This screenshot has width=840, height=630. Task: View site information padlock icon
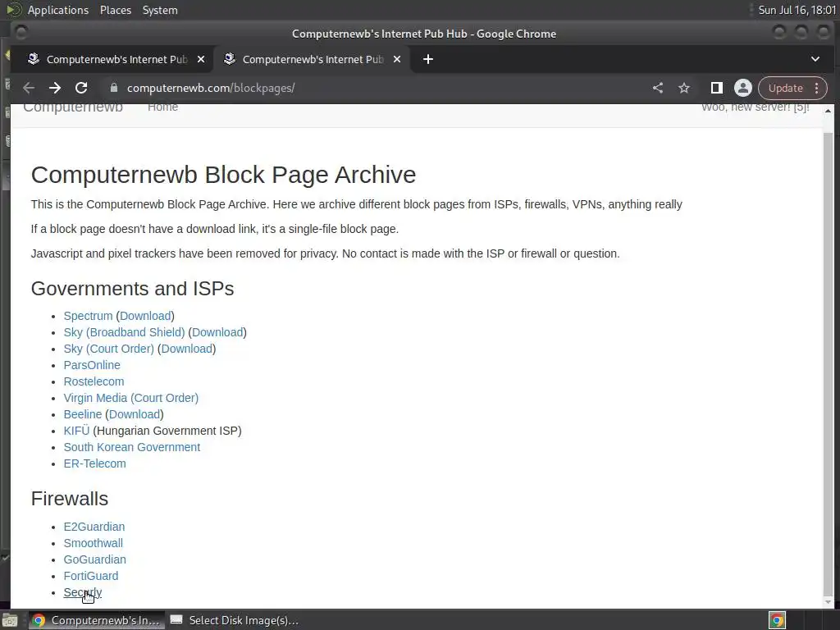(x=113, y=88)
